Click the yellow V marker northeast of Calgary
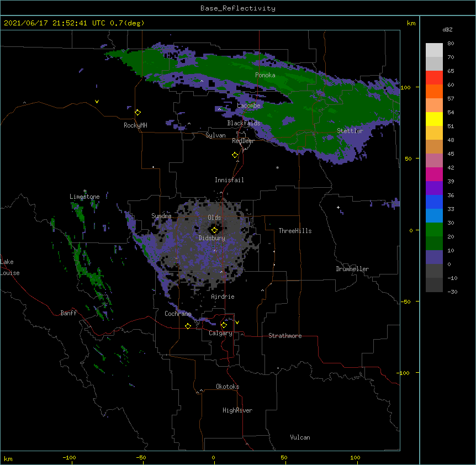 pos(237,323)
